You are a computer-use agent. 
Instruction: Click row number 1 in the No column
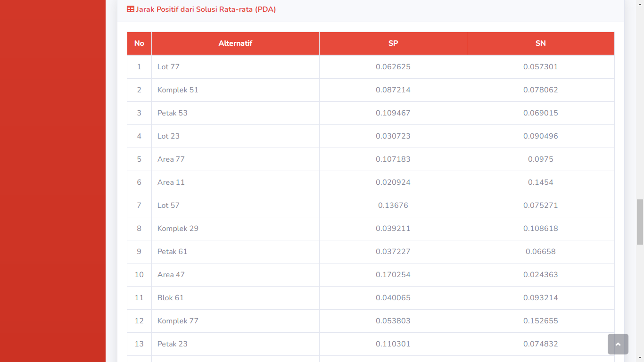[x=139, y=67]
